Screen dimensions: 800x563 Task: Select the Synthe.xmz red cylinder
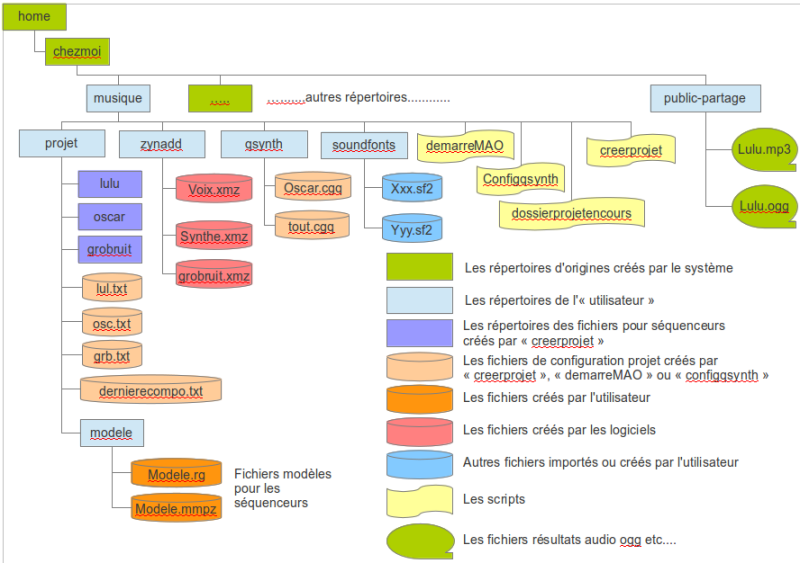coord(214,235)
